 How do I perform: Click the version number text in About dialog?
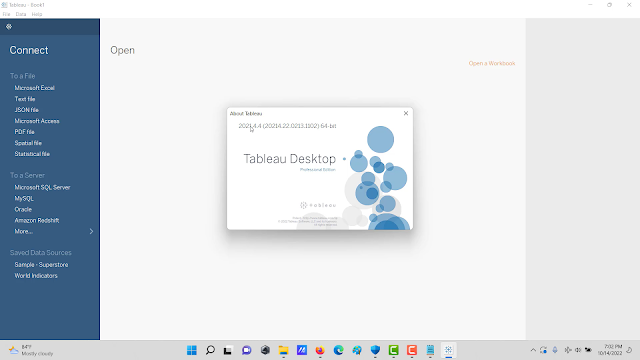point(287,126)
